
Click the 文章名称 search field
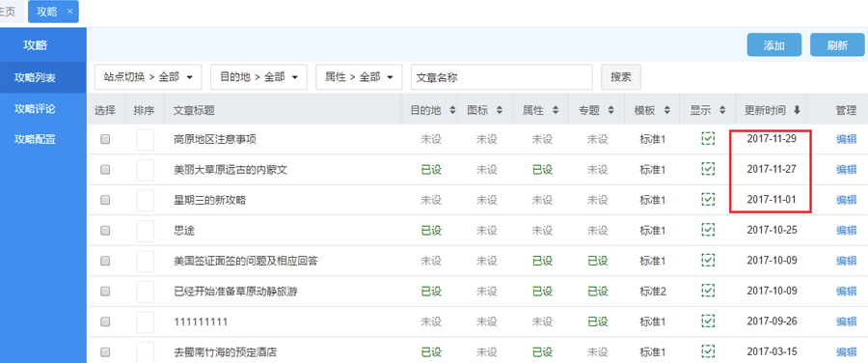click(502, 77)
